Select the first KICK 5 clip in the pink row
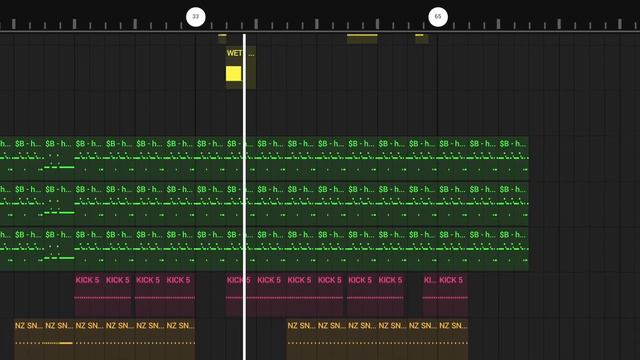The height and width of the screenshot is (360, 640). tap(89, 294)
